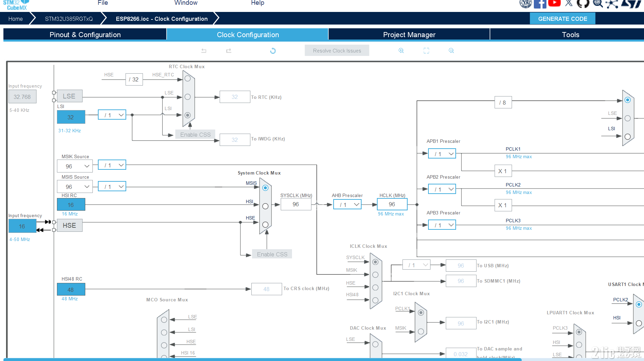
Task: Click the STM32CubeMX logo
Action: pos(16,5)
